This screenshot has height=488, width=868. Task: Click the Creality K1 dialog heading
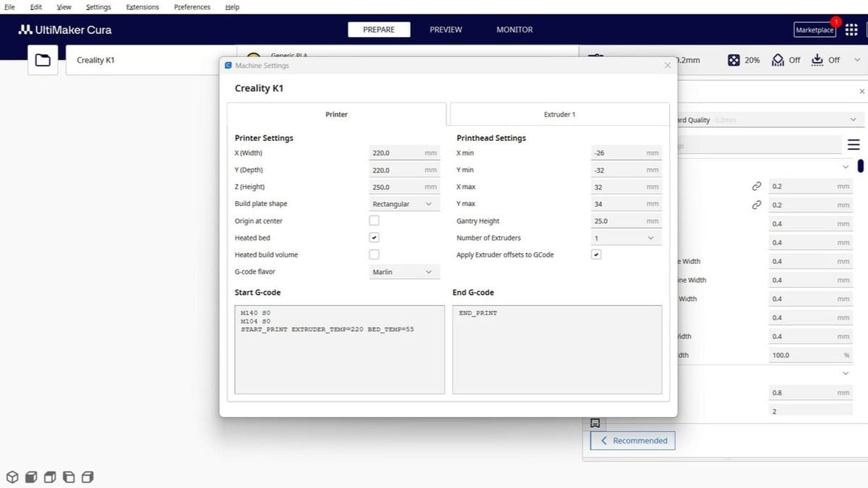tap(259, 88)
